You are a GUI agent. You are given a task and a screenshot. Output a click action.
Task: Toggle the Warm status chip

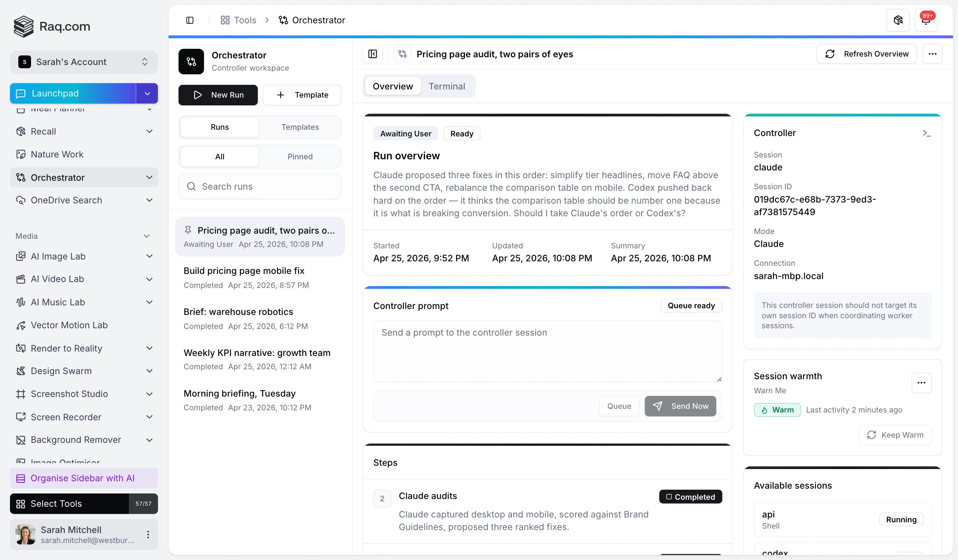(777, 410)
